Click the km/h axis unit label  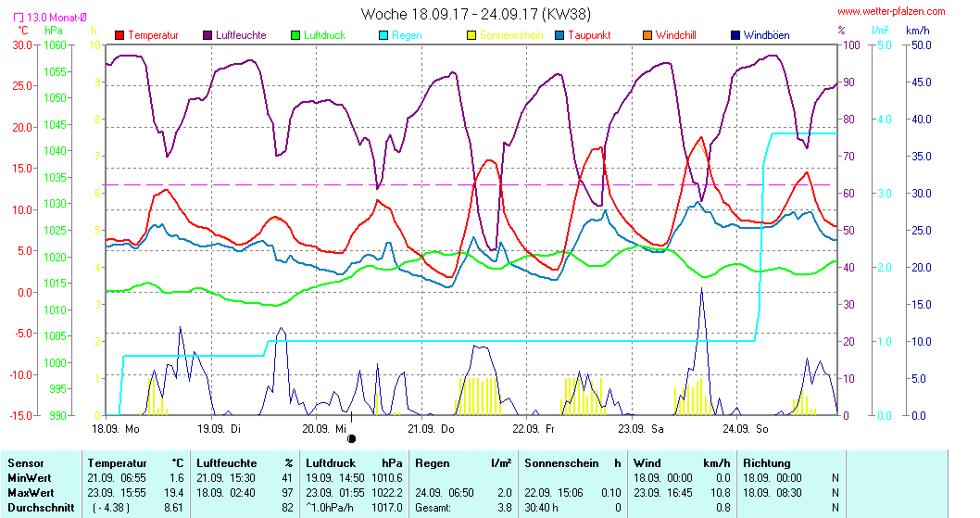pos(918,31)
